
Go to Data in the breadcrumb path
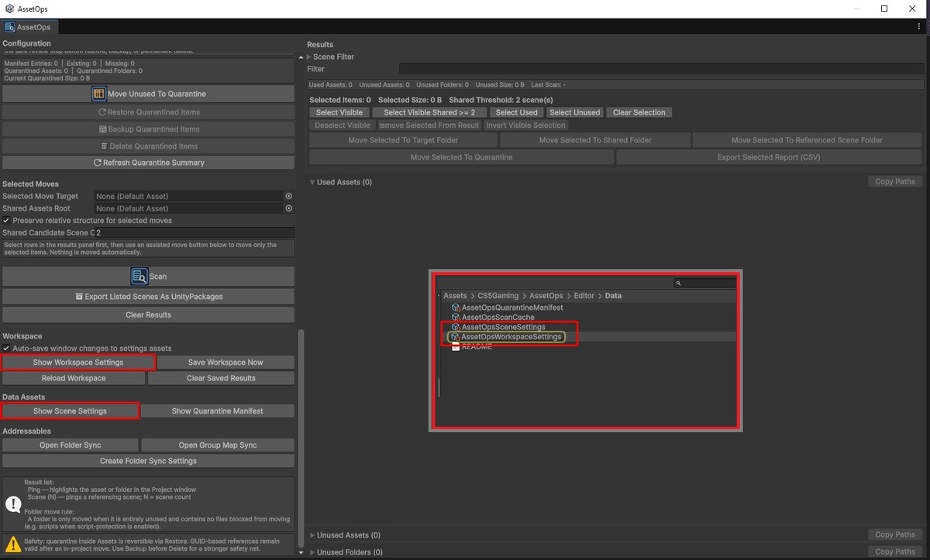tap(613, 296)
